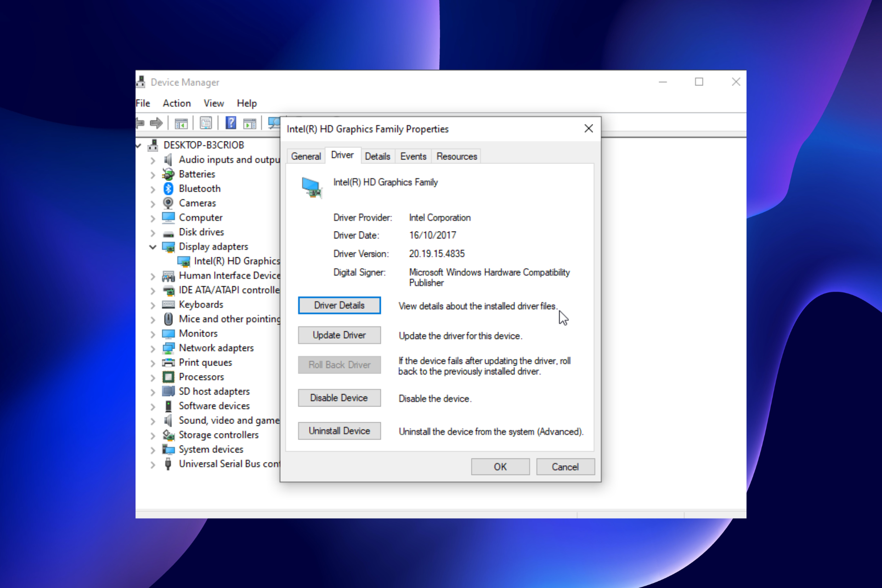This screenshot has height=588, width=882.
Task: Click Show/Hide Console Tree toolbar icon
Action: coord(181,123)
